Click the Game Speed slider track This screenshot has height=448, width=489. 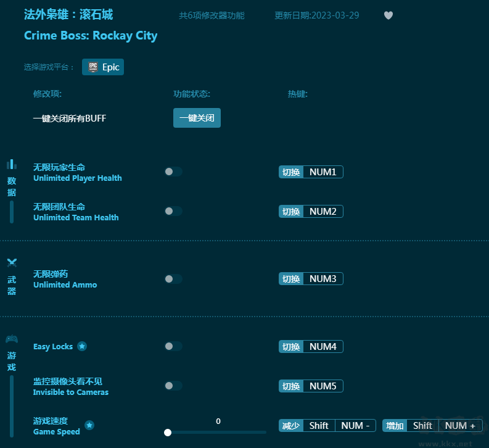216,433
